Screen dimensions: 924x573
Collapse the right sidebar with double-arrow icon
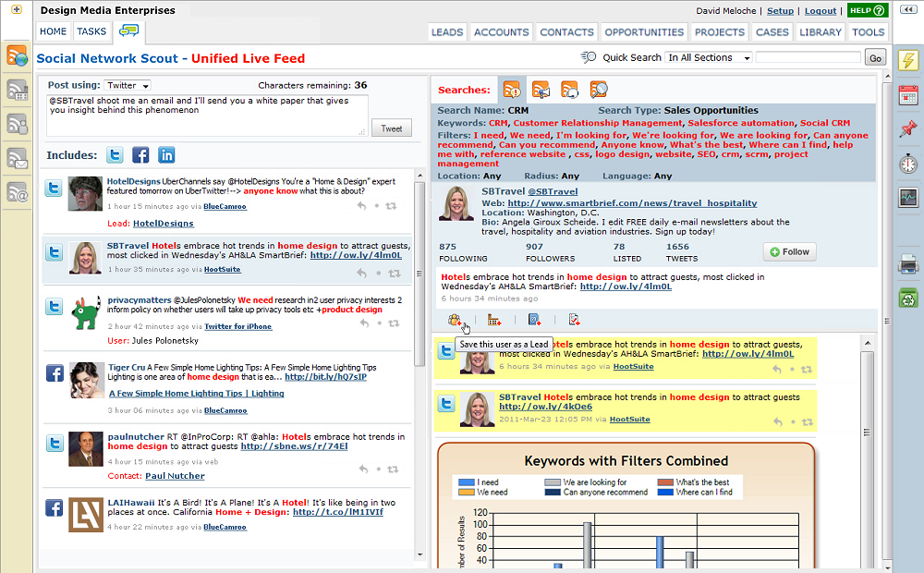(x=907, y=9)
